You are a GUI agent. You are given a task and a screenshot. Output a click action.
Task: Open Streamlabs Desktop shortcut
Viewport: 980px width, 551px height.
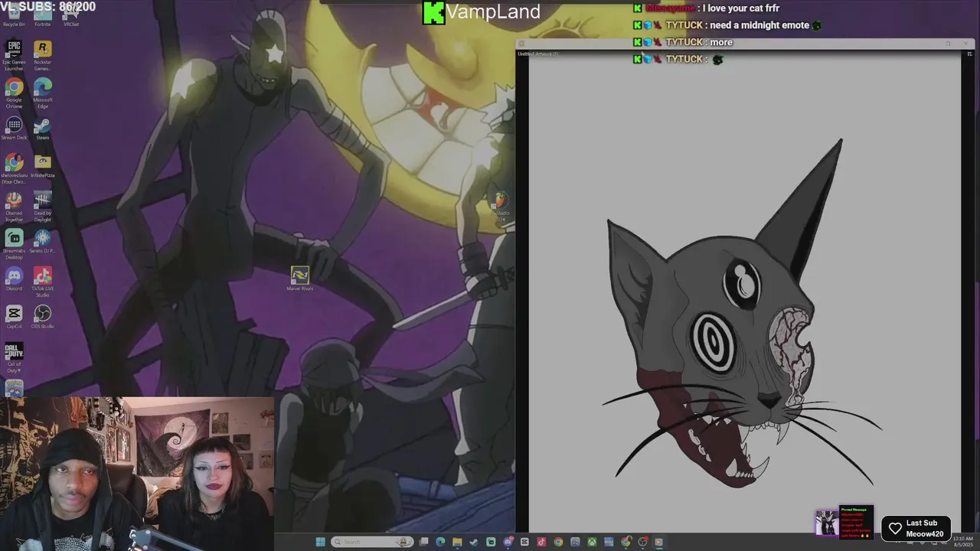point(14,244)
